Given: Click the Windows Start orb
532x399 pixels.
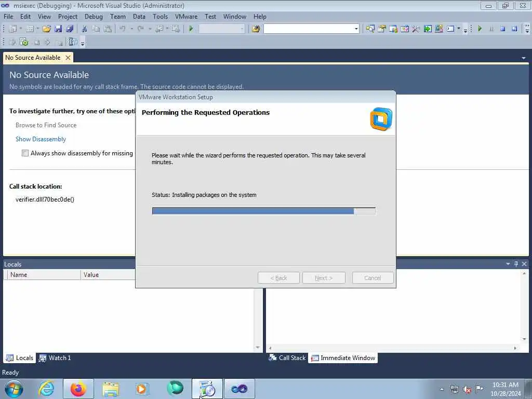Looking at the screenshot, I should tap(14, 389).
